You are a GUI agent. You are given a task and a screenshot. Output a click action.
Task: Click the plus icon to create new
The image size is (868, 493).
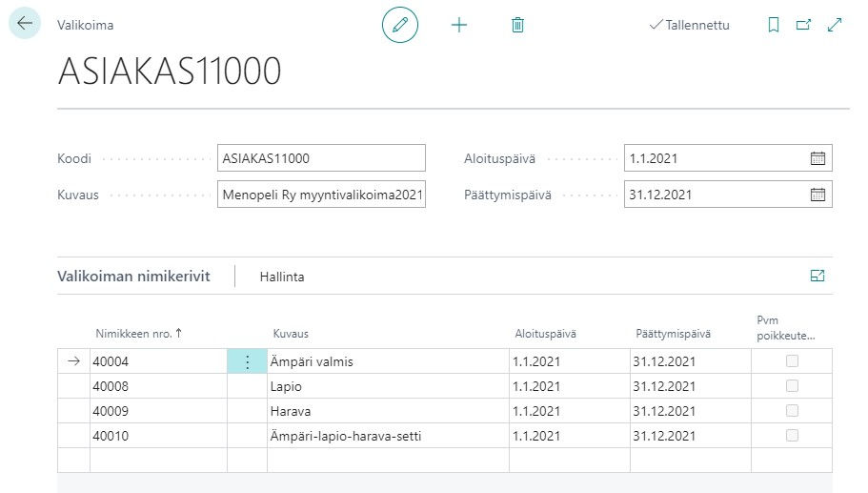(x=459, y=25)
